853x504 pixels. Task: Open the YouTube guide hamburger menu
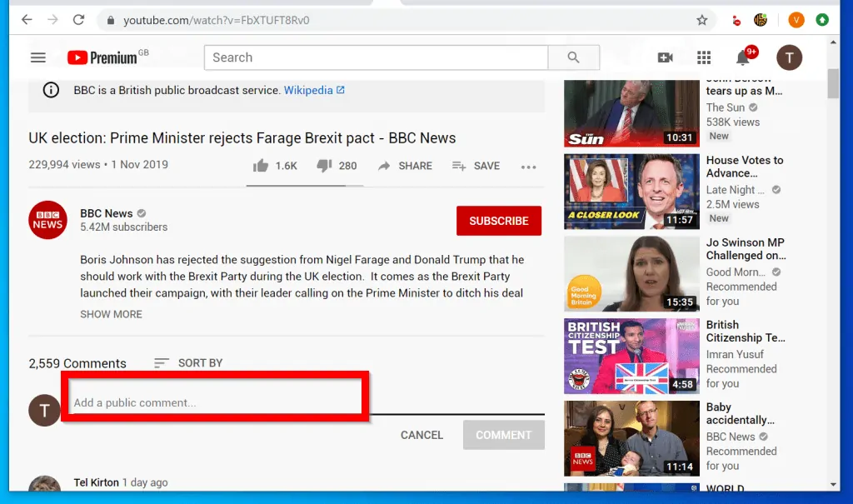point(37,57)
